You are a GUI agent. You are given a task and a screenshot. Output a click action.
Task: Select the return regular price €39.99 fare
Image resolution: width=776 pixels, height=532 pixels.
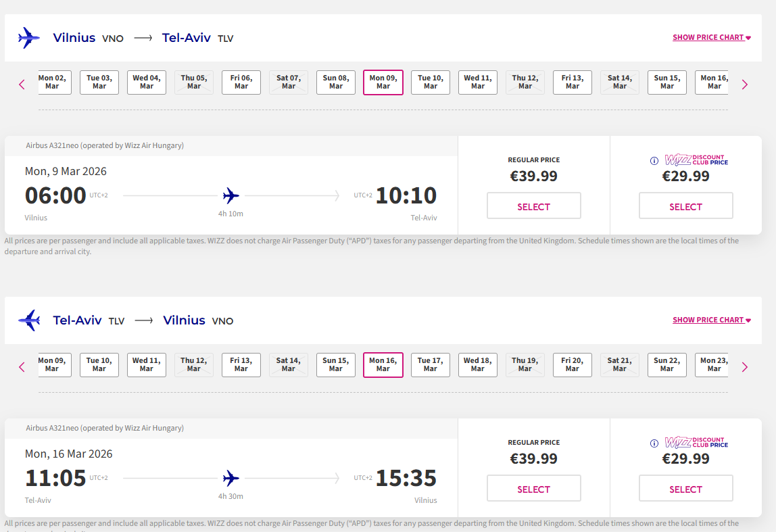tap(533, 489)
